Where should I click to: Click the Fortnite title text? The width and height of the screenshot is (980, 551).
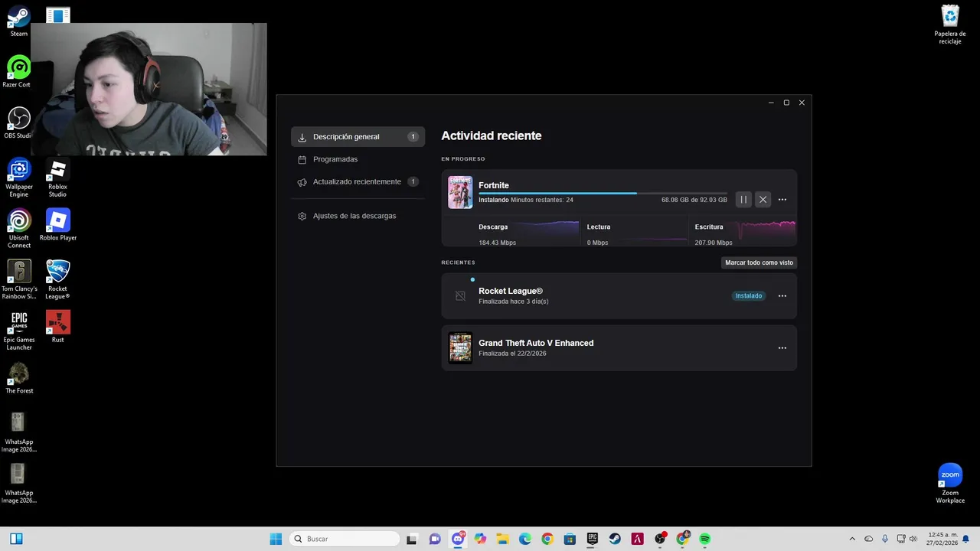coord(494,185)
